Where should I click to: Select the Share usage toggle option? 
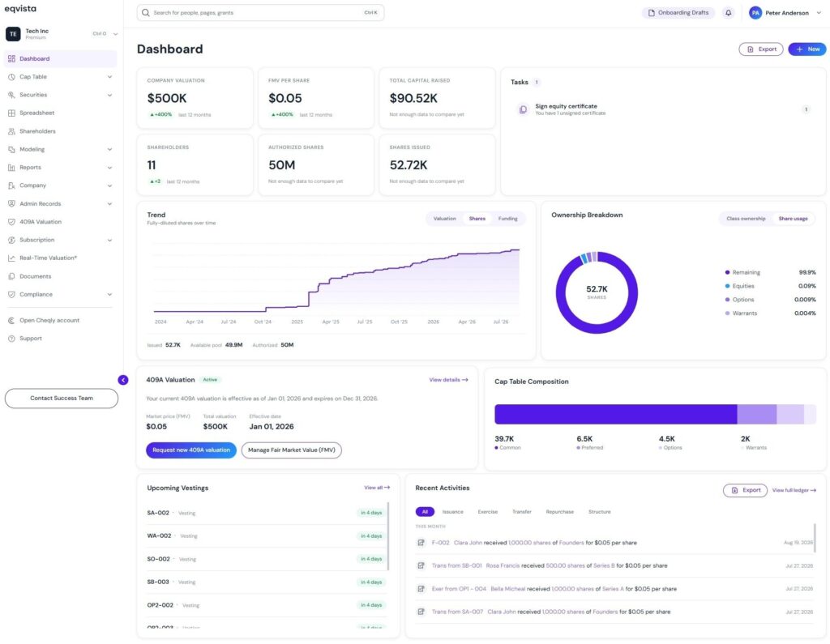coord(793,219)
